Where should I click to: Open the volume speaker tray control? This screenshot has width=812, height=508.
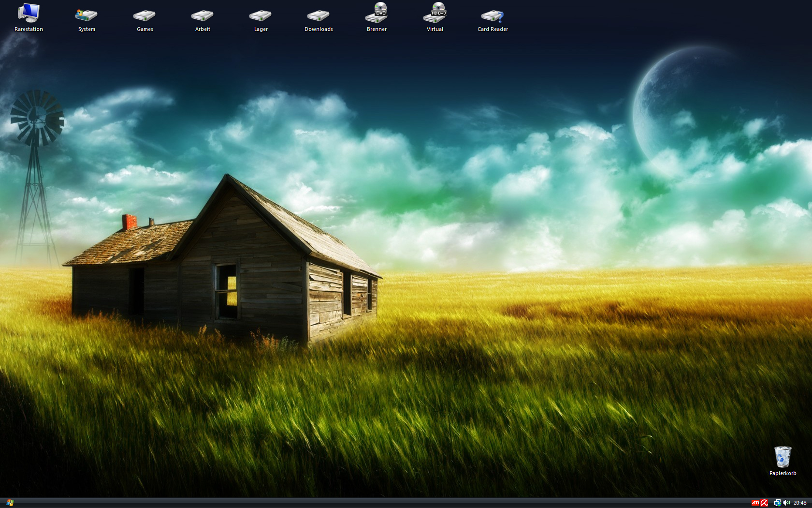click(x=786, y=503)
